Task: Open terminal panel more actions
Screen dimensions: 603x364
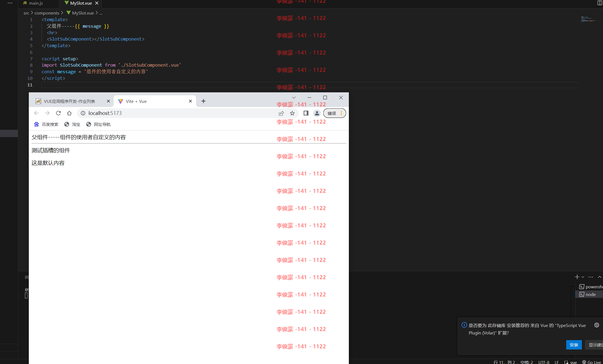Action: pyautogui.click(x=591, y=277)
